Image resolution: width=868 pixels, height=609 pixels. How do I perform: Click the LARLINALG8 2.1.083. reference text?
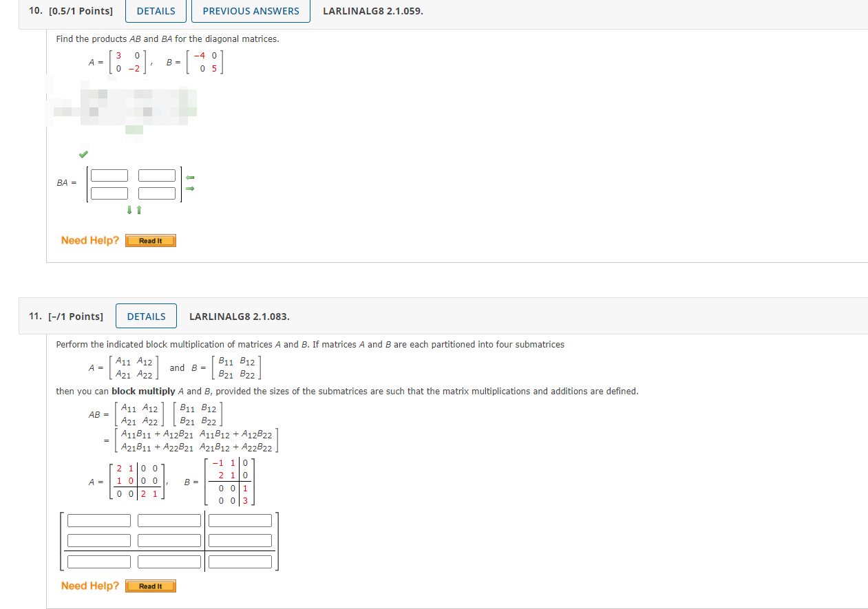(x=240, y=317)
